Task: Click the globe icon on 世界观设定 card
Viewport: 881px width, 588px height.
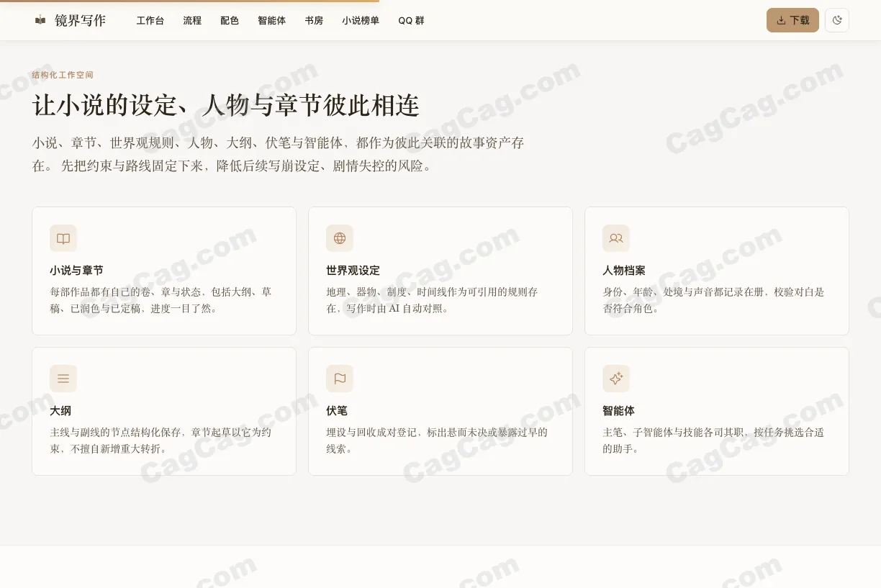Action: [x=340, y=238]
